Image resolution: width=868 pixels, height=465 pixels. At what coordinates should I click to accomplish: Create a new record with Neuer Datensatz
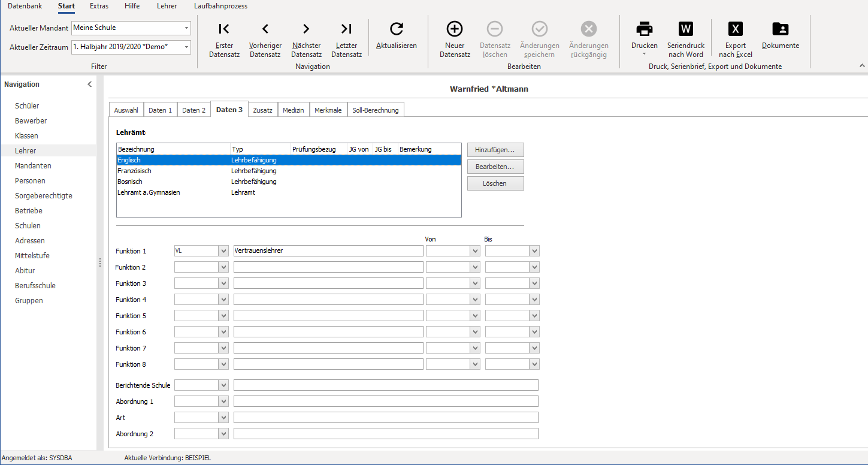(455, 29)
